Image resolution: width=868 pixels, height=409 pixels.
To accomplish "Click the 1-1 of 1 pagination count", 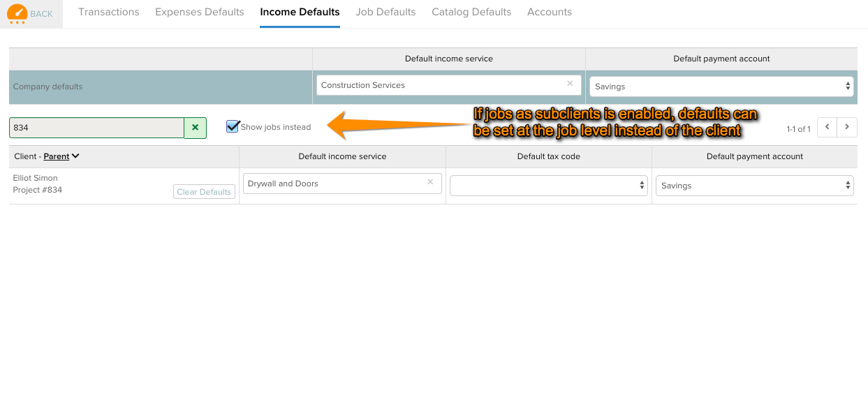I will click(798, 129).
